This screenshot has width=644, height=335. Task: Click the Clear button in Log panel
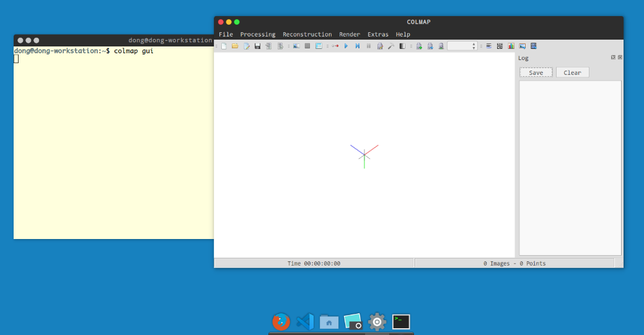point(573,72)
